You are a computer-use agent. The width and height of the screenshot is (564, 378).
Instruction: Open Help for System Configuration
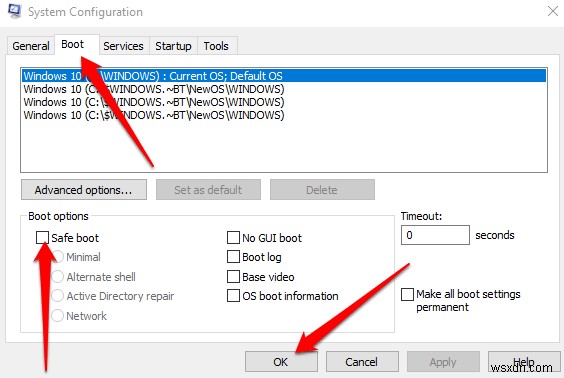tap(524, 361)
